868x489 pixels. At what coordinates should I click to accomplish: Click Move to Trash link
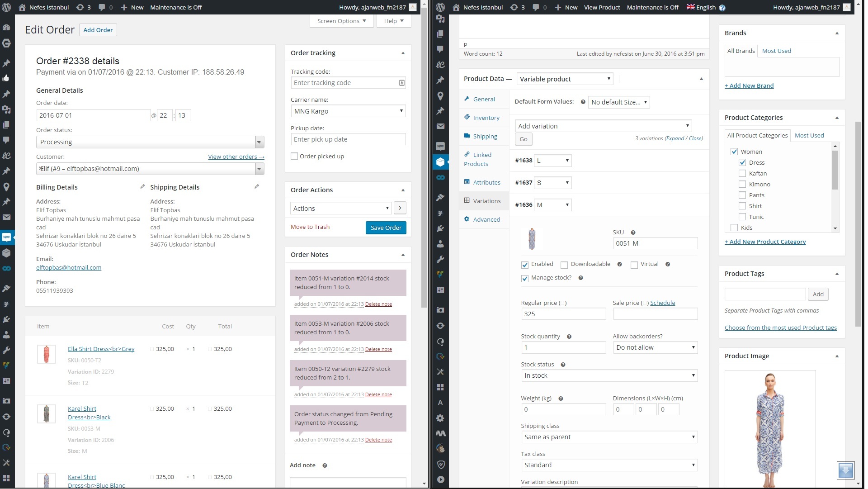(310, 227)
